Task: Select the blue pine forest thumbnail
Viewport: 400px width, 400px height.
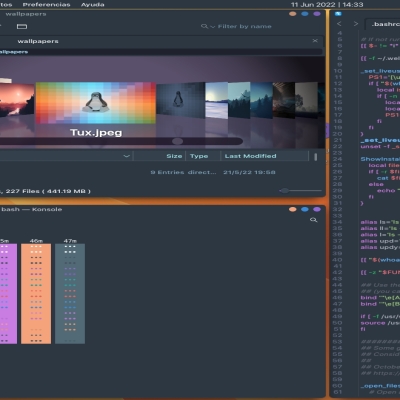Action: click(x=262, y=100)
